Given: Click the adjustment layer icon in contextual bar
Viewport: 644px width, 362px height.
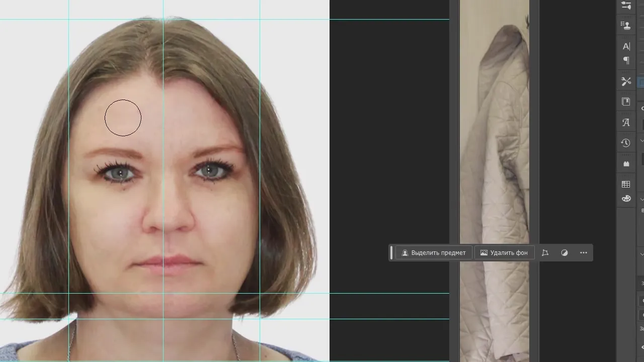Looking at the screenshot, I should coord(565,253).
